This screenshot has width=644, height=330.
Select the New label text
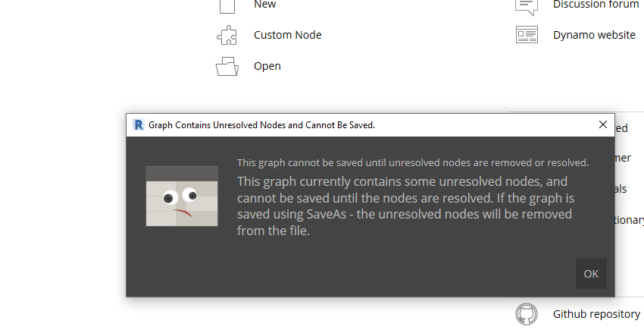(x=265, y=5)
